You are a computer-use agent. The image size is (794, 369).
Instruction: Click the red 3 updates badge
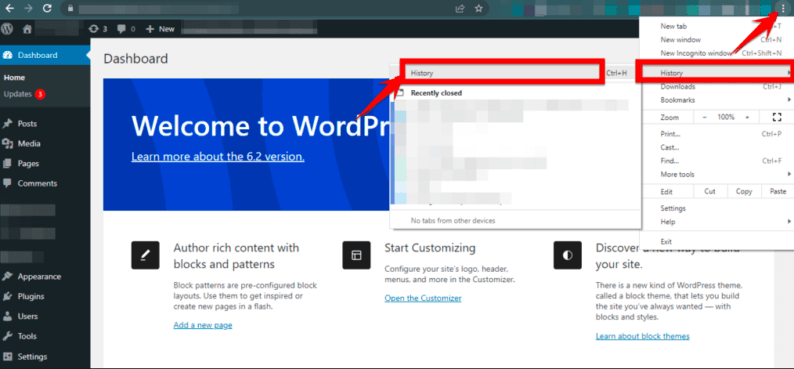tap(40, 94)
